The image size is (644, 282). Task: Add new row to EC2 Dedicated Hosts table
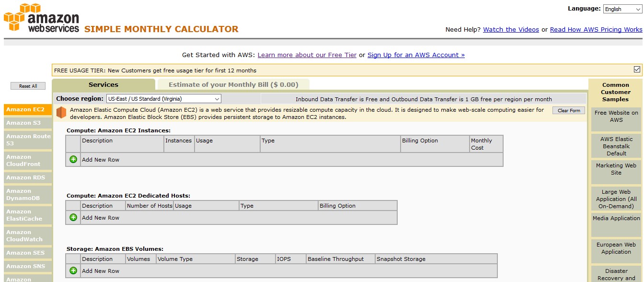pos(73,217)
